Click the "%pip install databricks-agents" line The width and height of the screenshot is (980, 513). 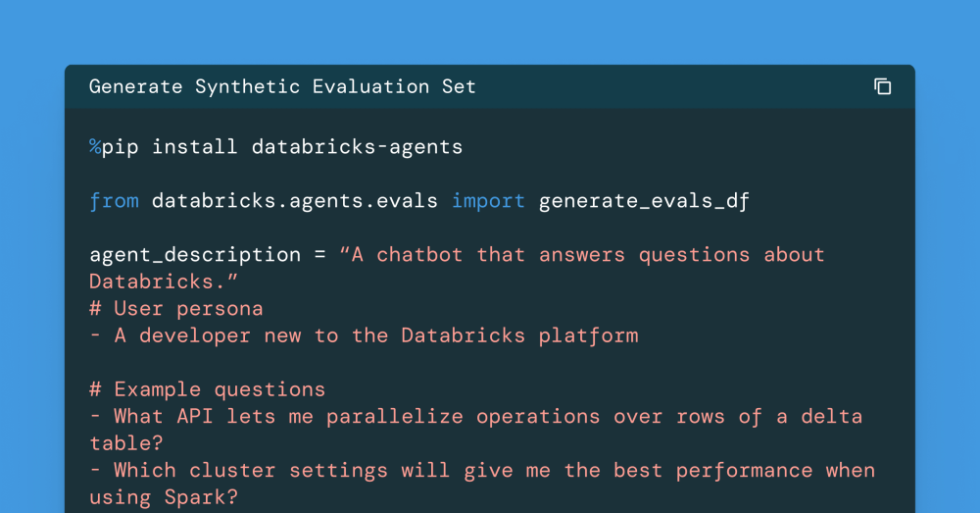point(275,147)
